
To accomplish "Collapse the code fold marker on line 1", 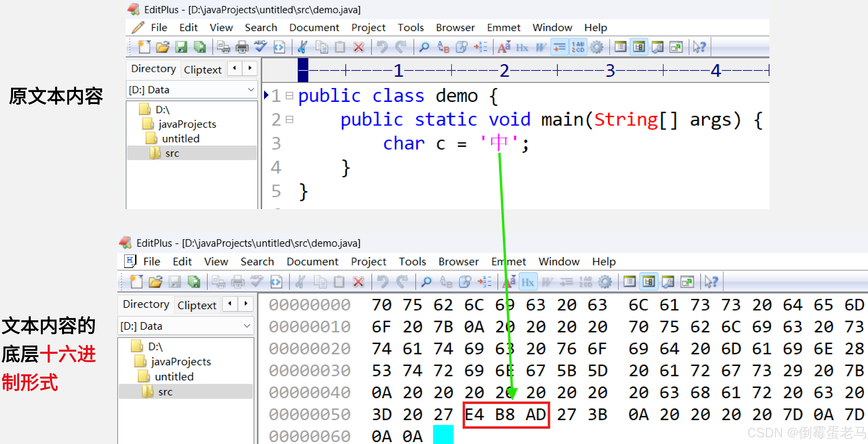I will click(x=289, y=95).
